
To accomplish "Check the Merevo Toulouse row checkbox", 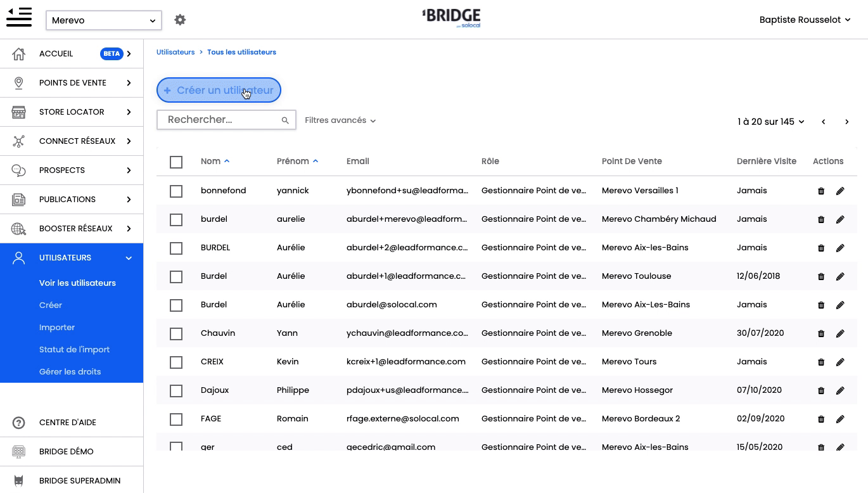I will click(x=176, y=277).
